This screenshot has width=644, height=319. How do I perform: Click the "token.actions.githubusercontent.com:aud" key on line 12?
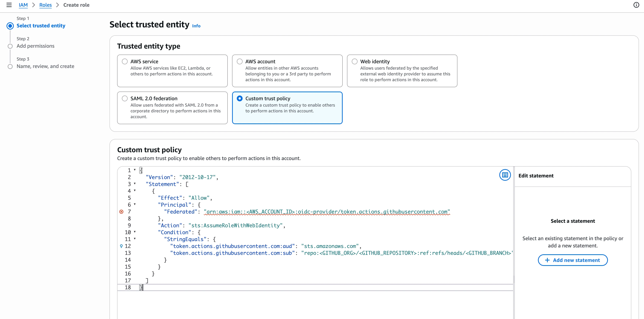(x=232, y=246)
